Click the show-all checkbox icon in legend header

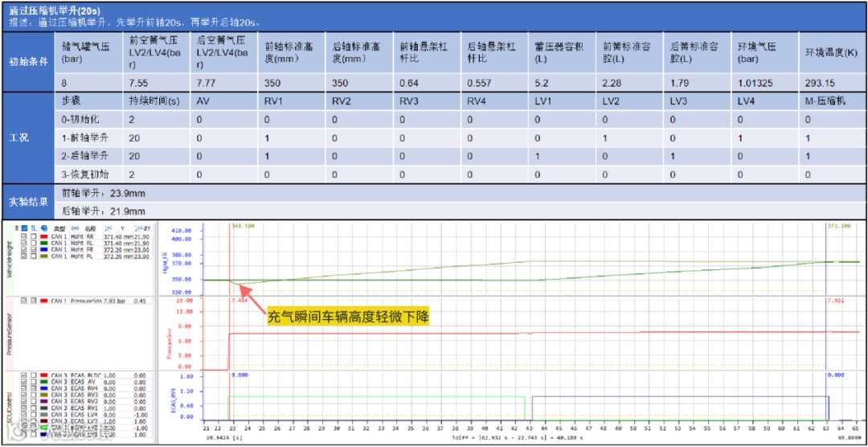click(24, 228)
